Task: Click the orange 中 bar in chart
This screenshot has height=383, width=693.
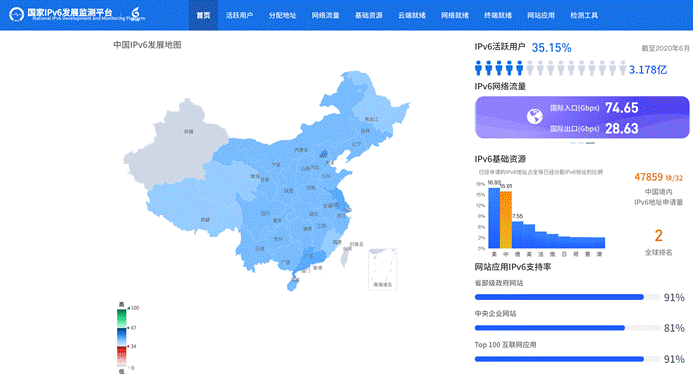Action: coord(506,220)
